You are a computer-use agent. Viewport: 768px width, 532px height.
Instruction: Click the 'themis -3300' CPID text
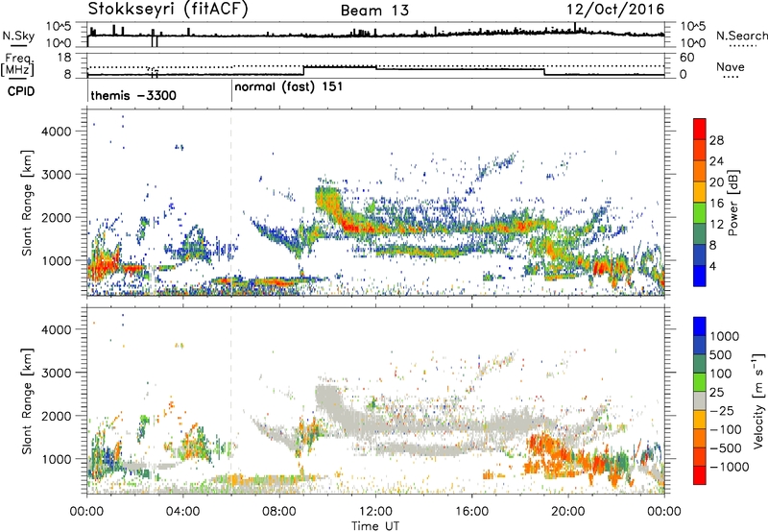(x=133, y=95)
